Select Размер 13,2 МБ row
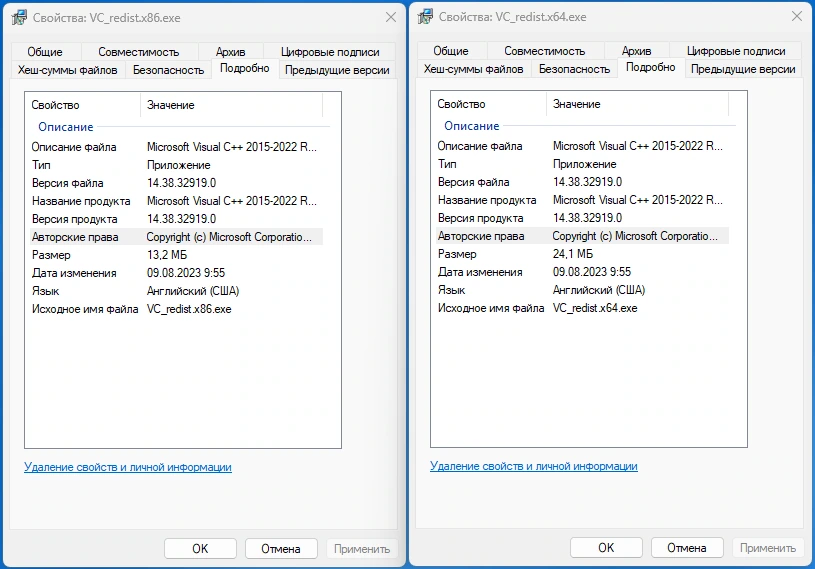 [176, 255]
